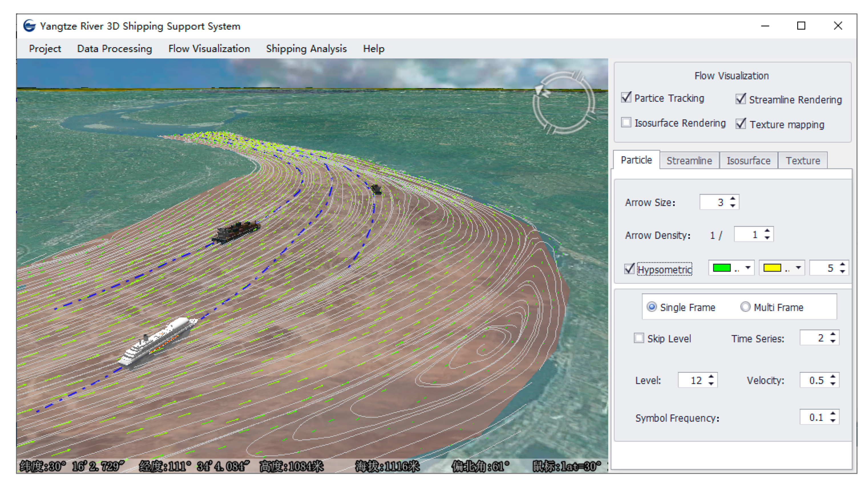Viewport: 868px width, 486px height.
Task: Open the yellow color dropdown arrow
Action: pyautogui.click(x=798, y=268)
